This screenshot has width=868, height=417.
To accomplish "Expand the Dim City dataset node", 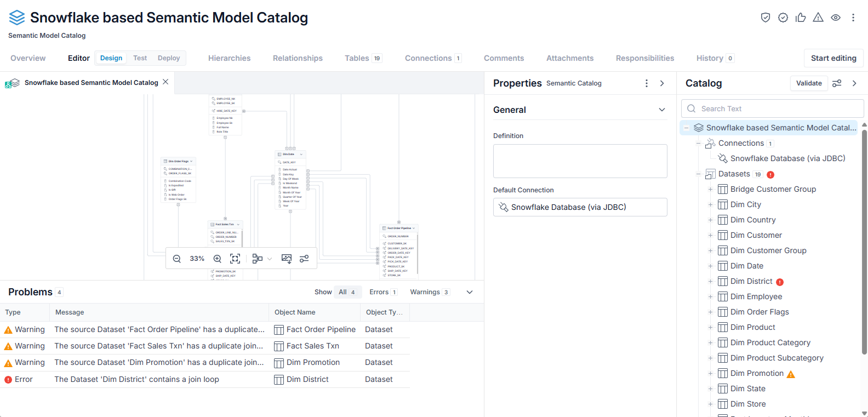I will point(710,204).
